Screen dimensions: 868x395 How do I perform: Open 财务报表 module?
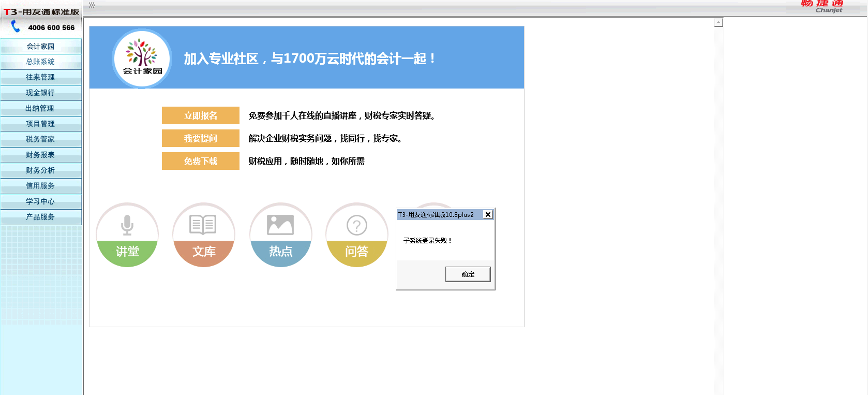(x=41, y=155)
